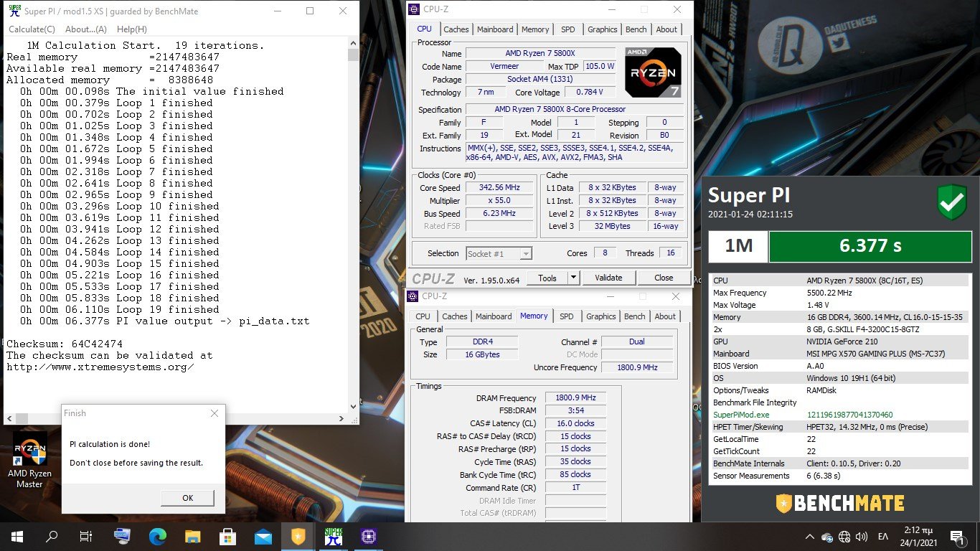
Task: Switch to BenchMate shield taskbar icon
Action: click(x=298, y=536)
